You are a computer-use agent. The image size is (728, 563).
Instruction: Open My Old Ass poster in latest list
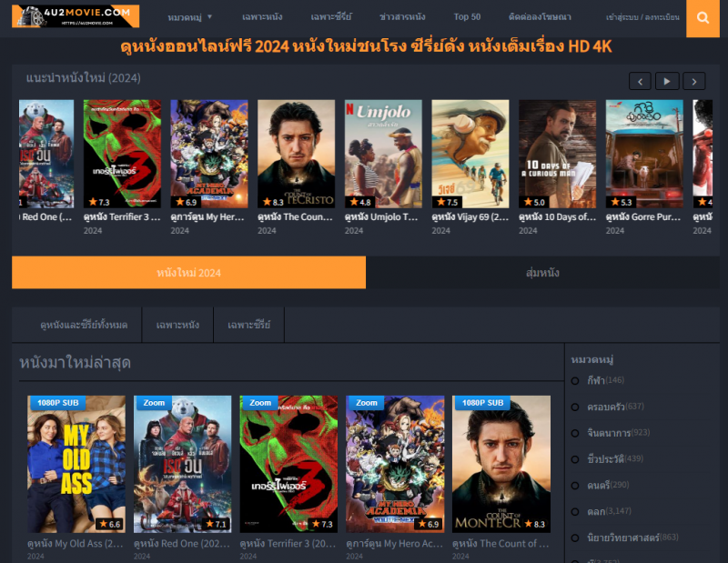(x=76, y=464)
